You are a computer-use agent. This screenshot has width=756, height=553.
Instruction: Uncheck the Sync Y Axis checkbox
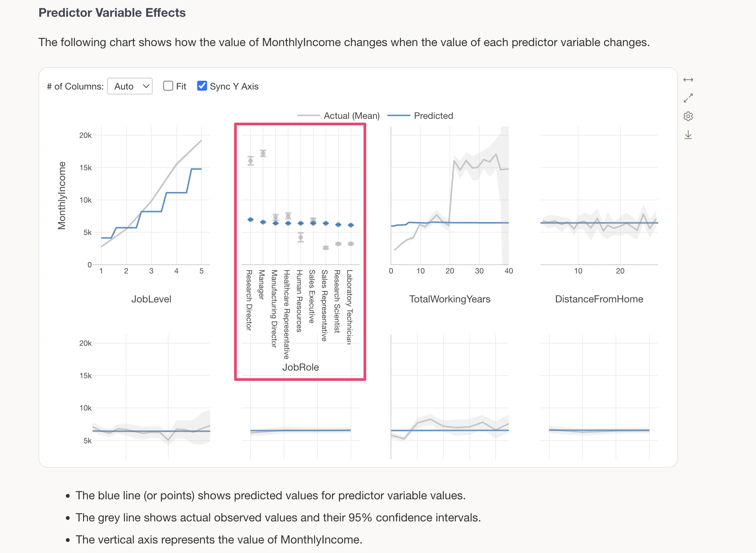coord(202,86)
